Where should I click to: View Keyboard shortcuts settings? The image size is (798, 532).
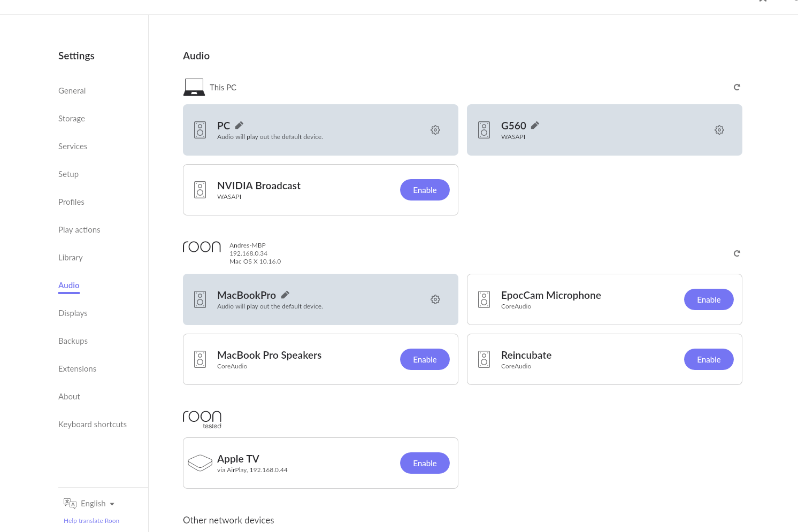click(x=93, y=425)
